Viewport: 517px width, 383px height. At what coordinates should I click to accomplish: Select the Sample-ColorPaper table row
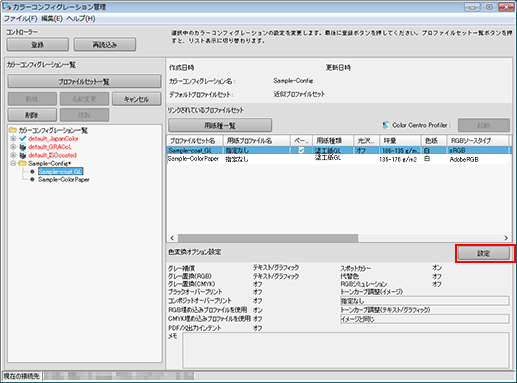[338, 159]
